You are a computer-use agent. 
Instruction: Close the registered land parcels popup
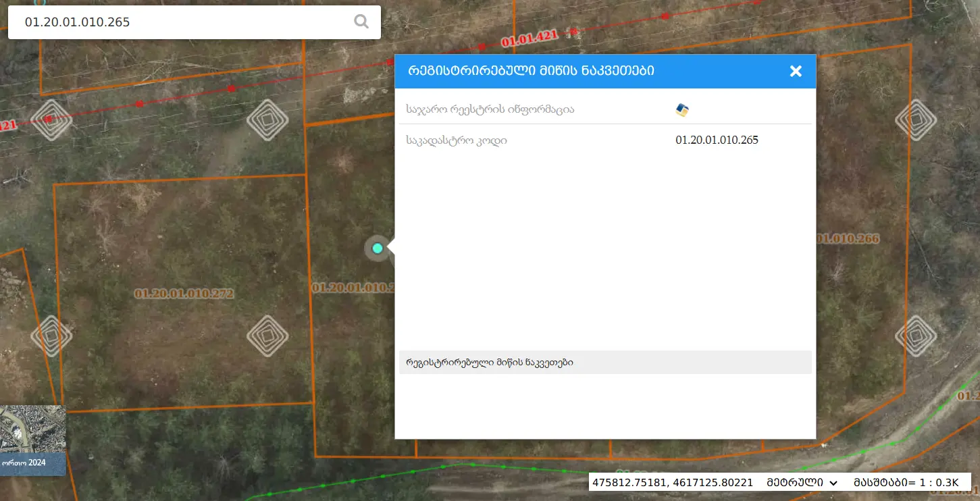[796, 71]
